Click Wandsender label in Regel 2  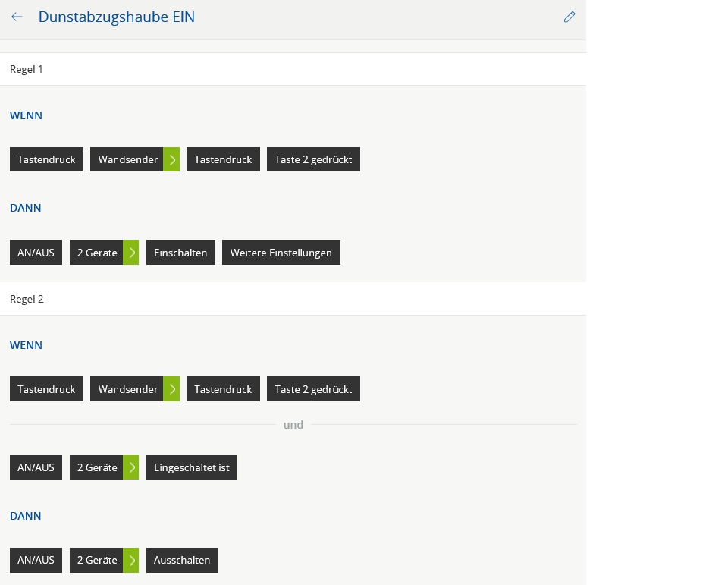[x=127, y=389]
